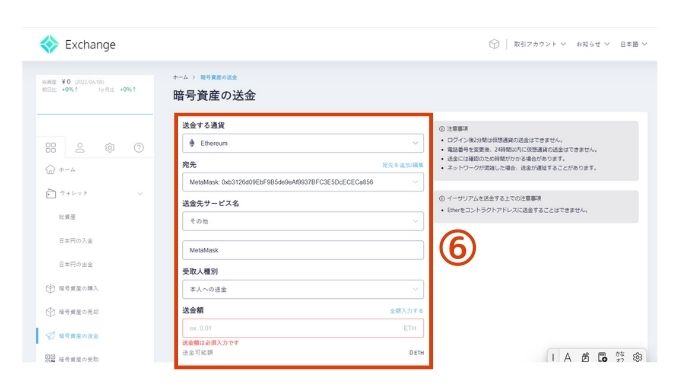The height and width of the screenshot is (390, 680).
Task: Click the paper plane send icon in sidebar
Action: coord(50,335)
